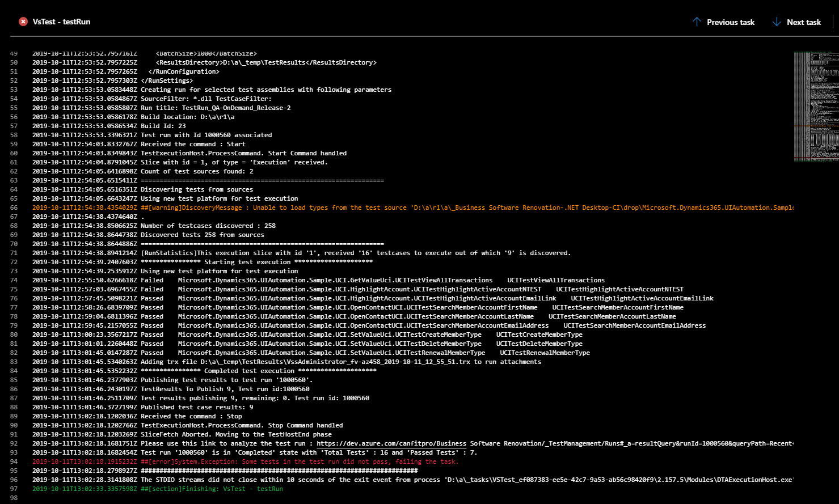Click the ResultsDirectory XML log line
The width and height of the screenshot is (839, 504).
(x=204, y=62)
